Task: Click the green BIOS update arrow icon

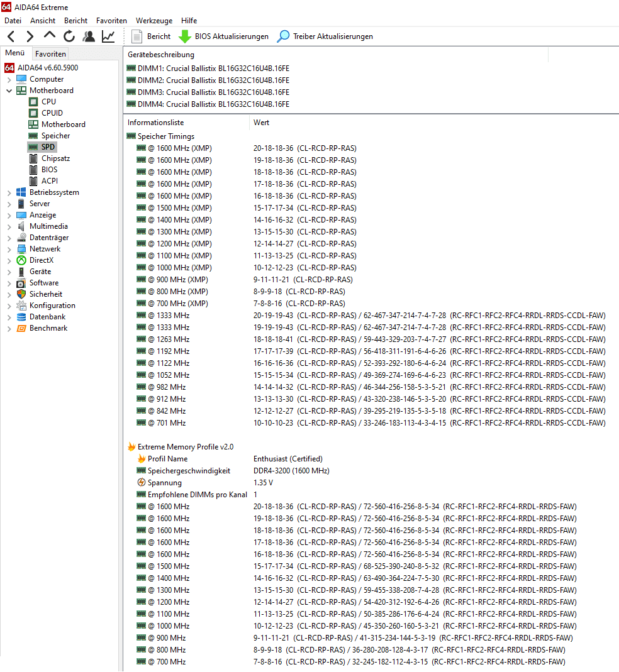Action: 185,36
